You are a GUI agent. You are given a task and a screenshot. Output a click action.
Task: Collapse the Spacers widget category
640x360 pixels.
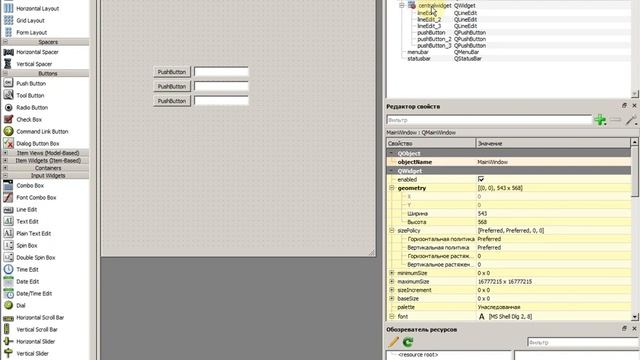pos(5,42)
